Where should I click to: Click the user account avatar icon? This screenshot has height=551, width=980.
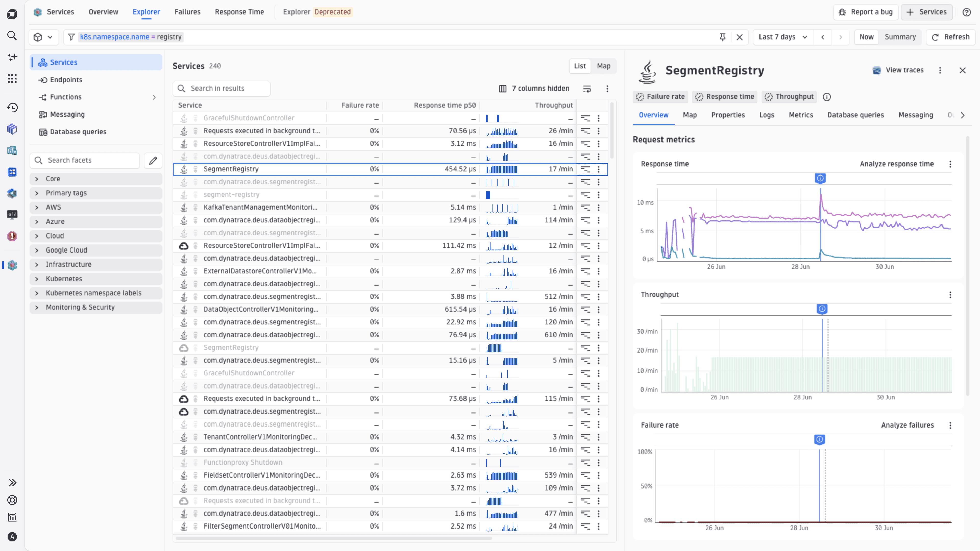(x=12, y=536)
